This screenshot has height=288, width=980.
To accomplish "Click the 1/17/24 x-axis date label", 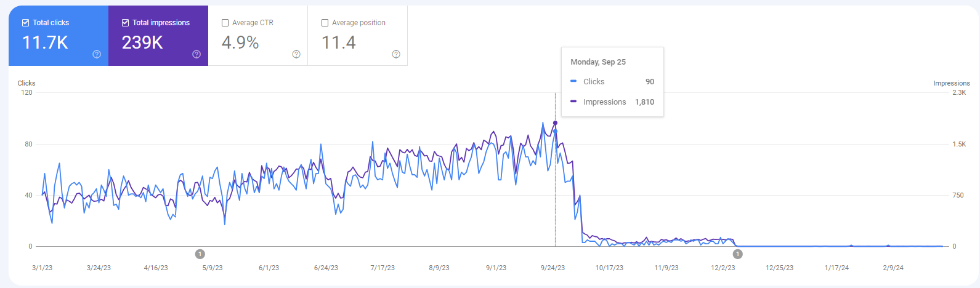I will pyautogui.click(x=836, y=268).
